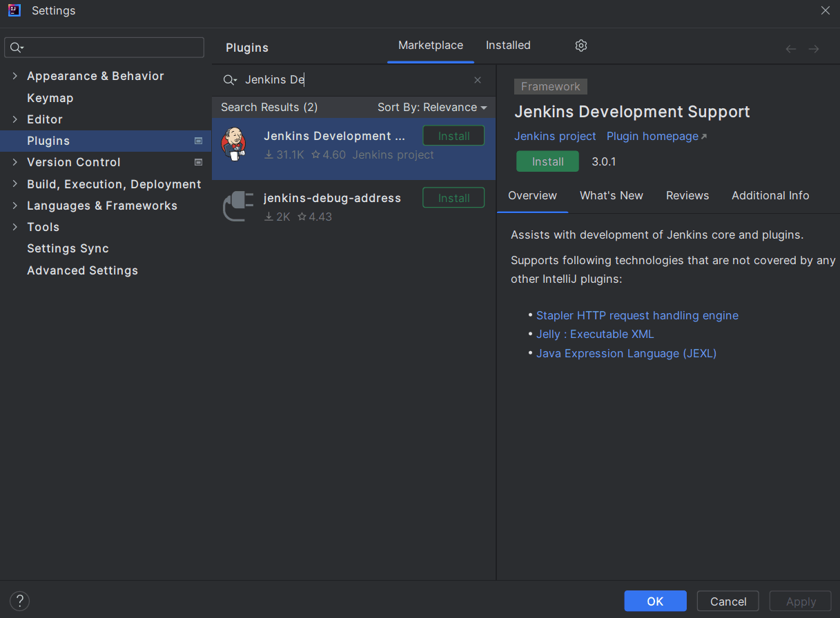The height and width of the screenshot is (618, 840).
Task: Clear the plugin search with X icon
Action: [477, 80]
